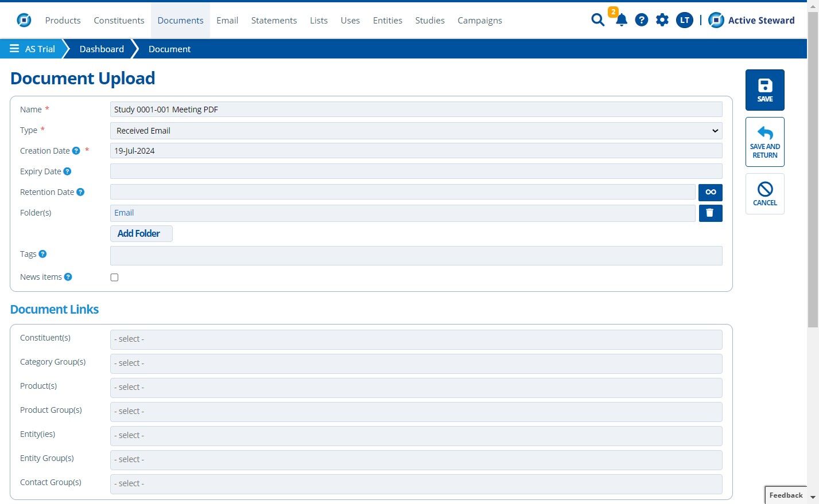819x504 pixels.
Task: Open the search magnifier icon
Action: pos(597,20)
